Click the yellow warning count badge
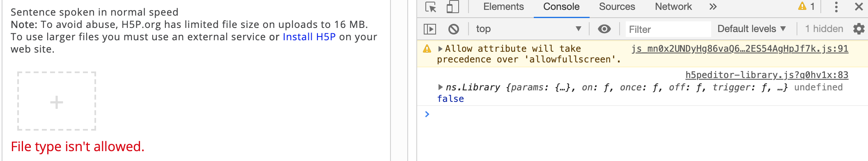The width and height of the screenshot is (868, 161). [806, 6]
